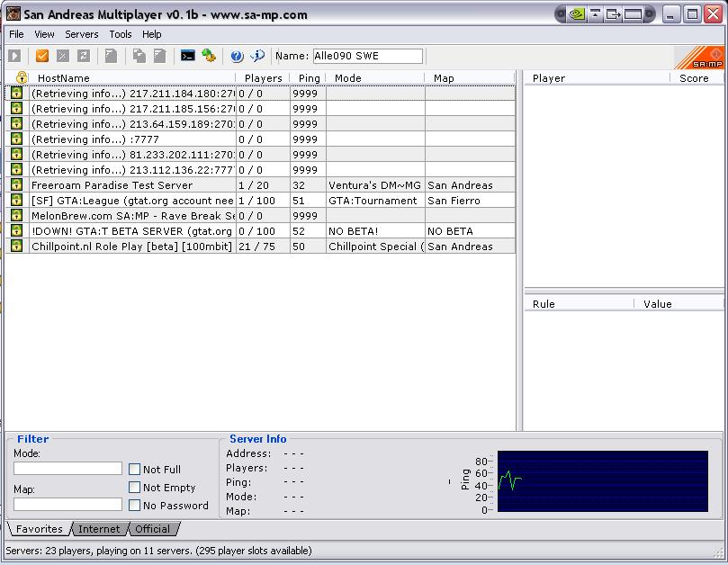Select Freeroam Paradise Test Server row
Viewport: 728px width, 565px height.
[x=260, y=184]
